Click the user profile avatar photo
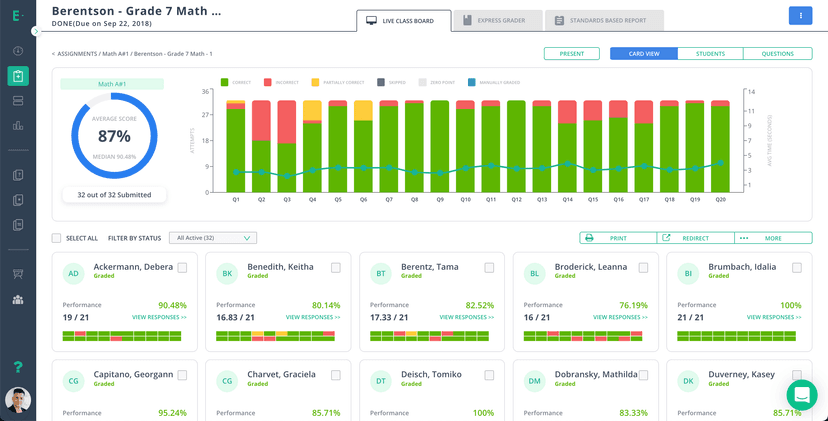The height and width of the screenshot is (421, 828). pos(18,399)
